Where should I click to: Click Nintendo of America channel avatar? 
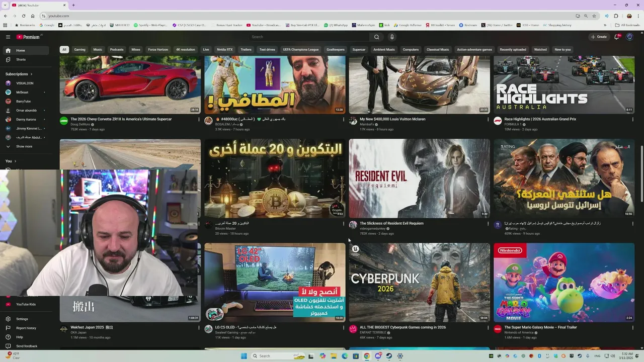tap(498, 329)
